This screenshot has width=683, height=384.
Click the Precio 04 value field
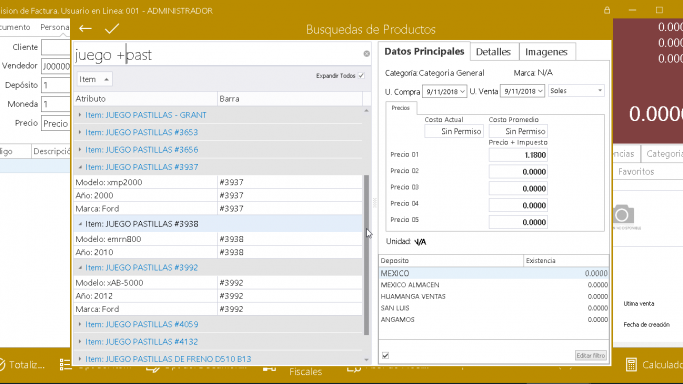click(x=518, y=205)
